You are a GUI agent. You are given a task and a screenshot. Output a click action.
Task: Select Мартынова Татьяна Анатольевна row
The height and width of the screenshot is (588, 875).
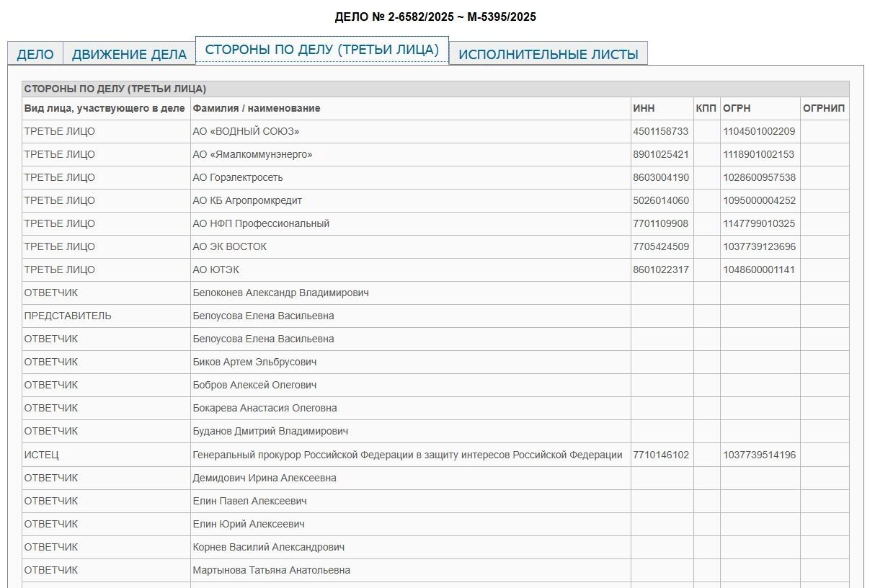[x=271, y=570]
